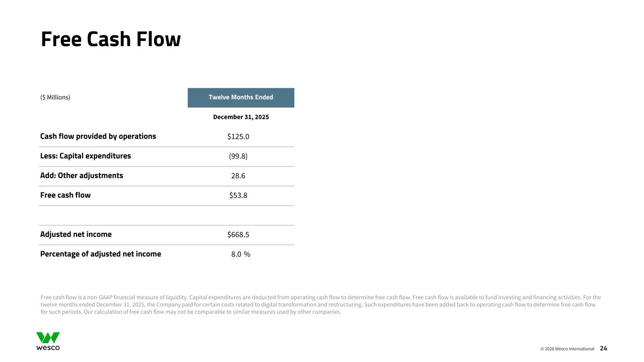Click "Less: Capital expenditures" row label

86,156
